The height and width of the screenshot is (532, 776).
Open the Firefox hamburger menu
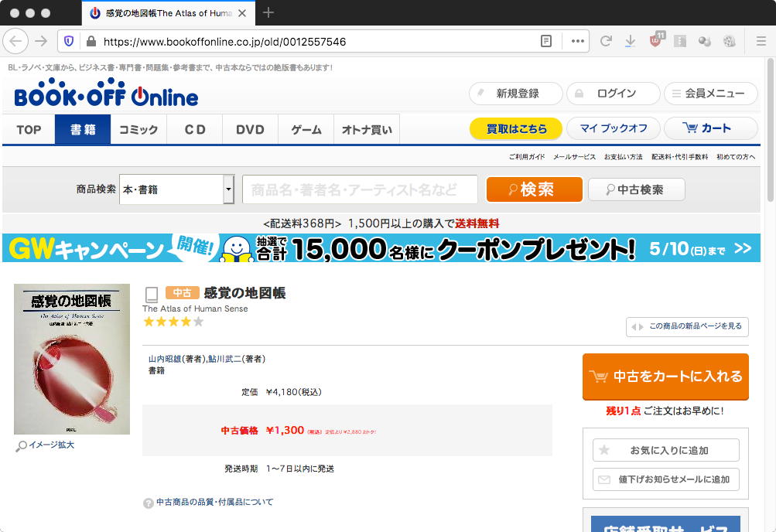tap(761, 41)
